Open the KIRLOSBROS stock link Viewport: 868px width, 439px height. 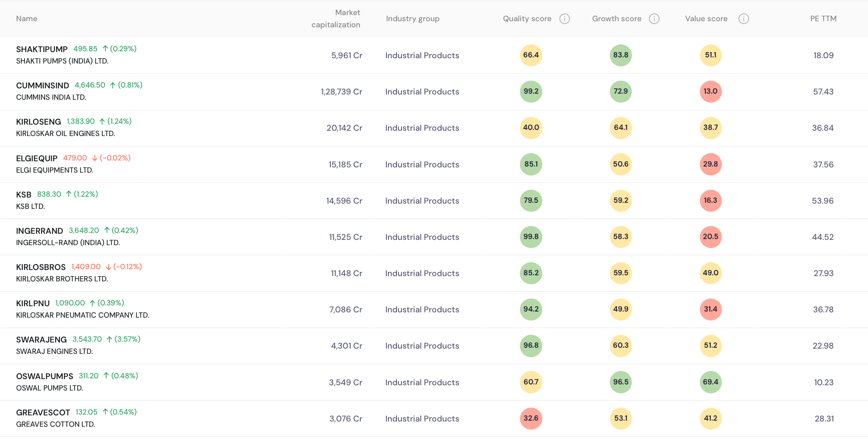click(41, 267)
